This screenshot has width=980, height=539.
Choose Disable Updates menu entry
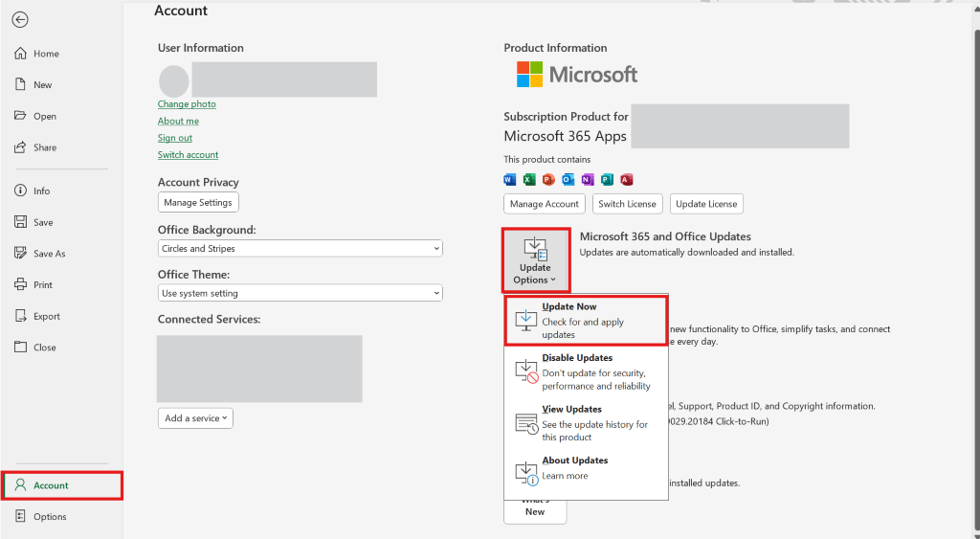click(x=587, y=371)
